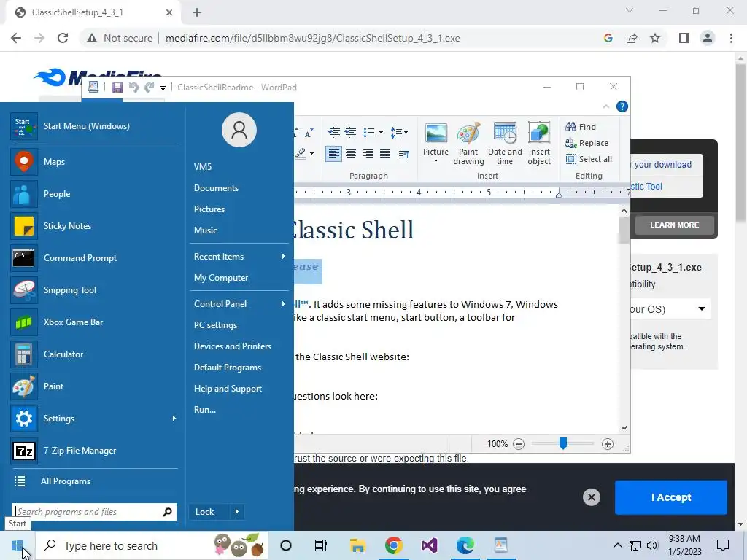The width and height of the screenshot is (747, 560).
Task: Open Xbox Game Bar
Action: 94,322
